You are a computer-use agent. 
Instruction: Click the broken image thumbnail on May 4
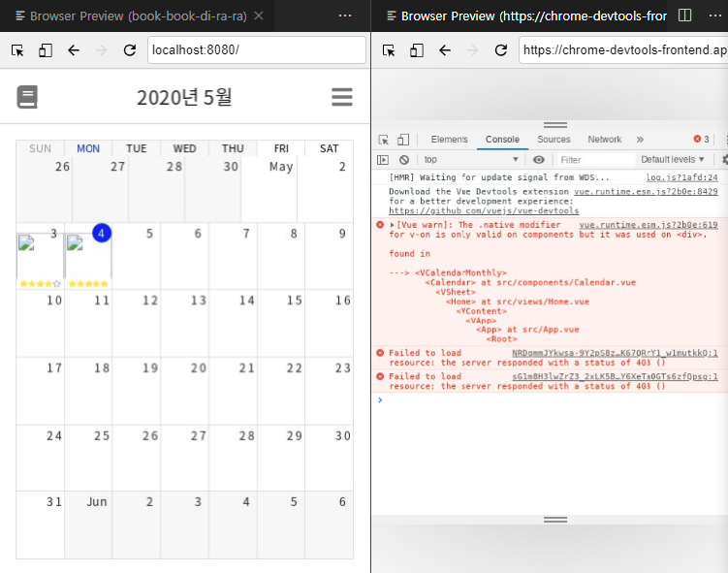coord(75,242)
